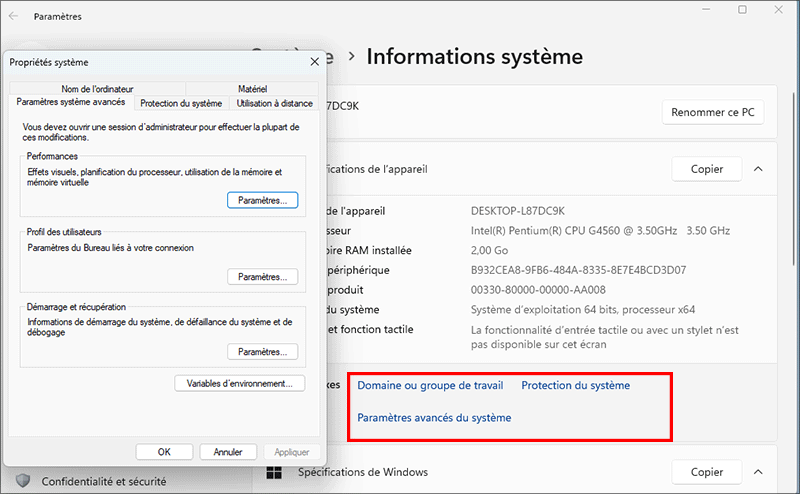Click the Spécifications de Windows label
Image resolution: width=800 pixels, height=494 pixels.
pos(363,472)
